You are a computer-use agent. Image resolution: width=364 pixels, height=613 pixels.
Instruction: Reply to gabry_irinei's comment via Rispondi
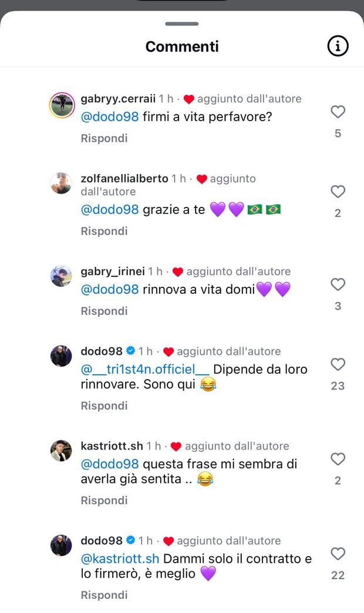point(104,310)
